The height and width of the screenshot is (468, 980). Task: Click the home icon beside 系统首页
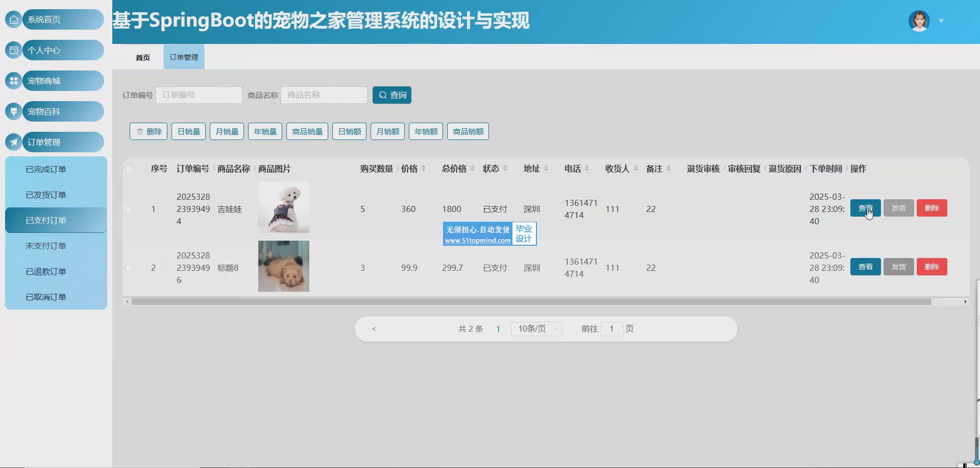(14, 19)
